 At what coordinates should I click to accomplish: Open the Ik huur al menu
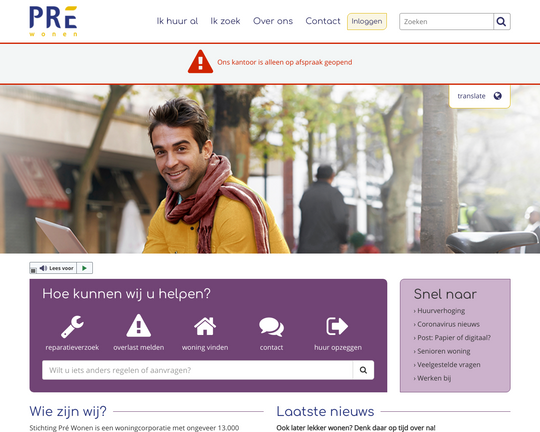coord(177,21)
